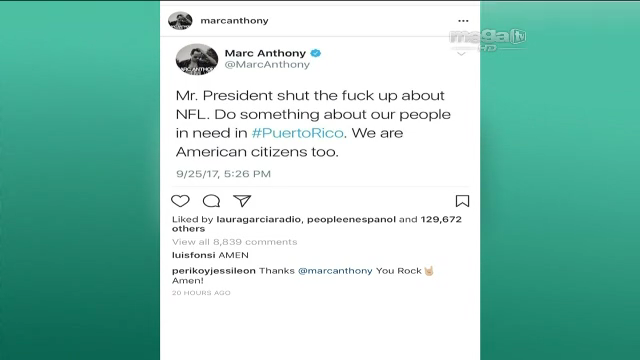Click the @MarcAnthony Twitter handle
Image resolution: width=640 pixels, height=360 pixels.
coord(267,64)
